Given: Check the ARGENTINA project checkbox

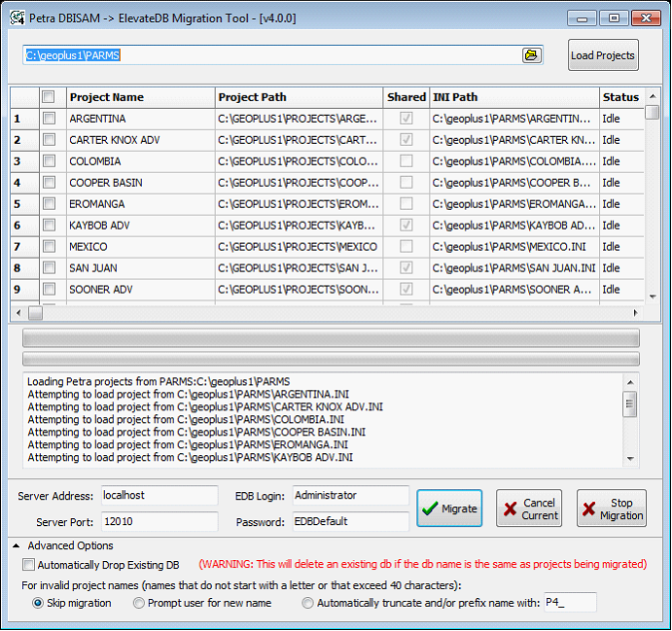Looking at the screenshot, I should (x=49, y=119).
